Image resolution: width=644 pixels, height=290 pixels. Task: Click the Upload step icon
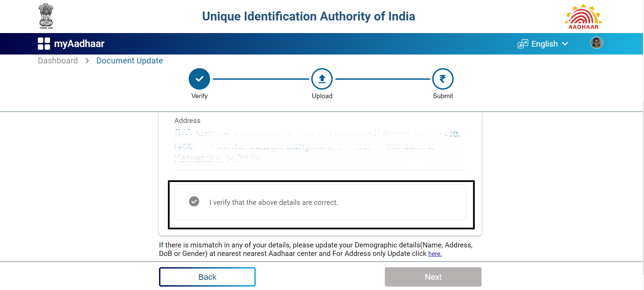(321, 79)
